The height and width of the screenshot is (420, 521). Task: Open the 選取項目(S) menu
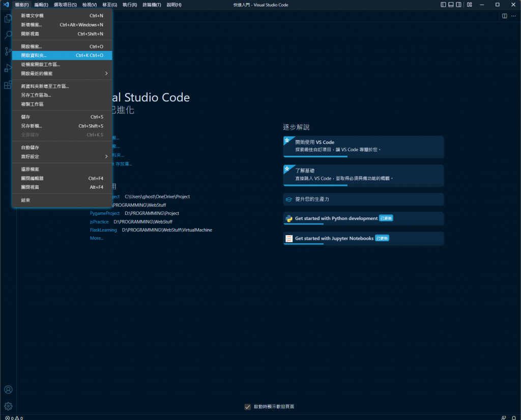point(65,5)
